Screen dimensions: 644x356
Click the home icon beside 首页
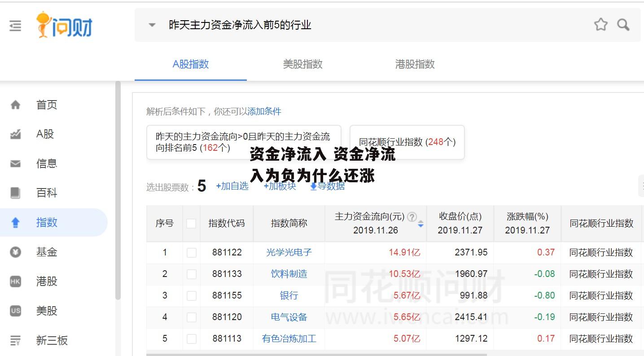pos(15,105)
